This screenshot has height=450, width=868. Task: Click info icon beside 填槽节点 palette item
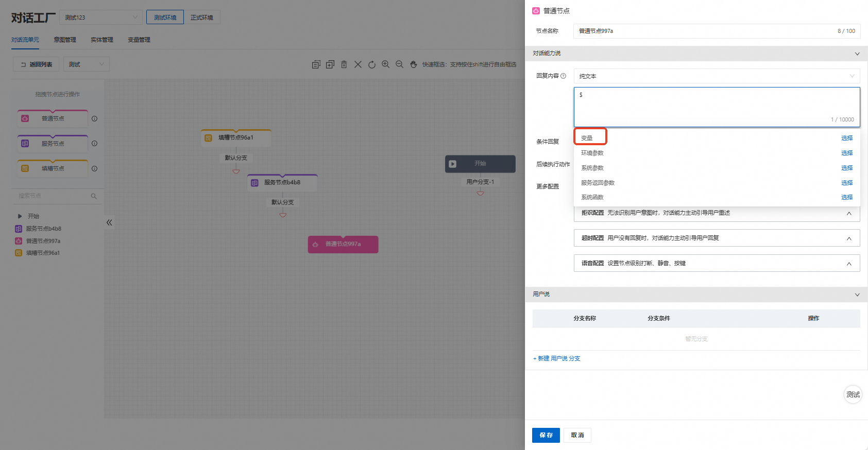click(x=94, y=168)
